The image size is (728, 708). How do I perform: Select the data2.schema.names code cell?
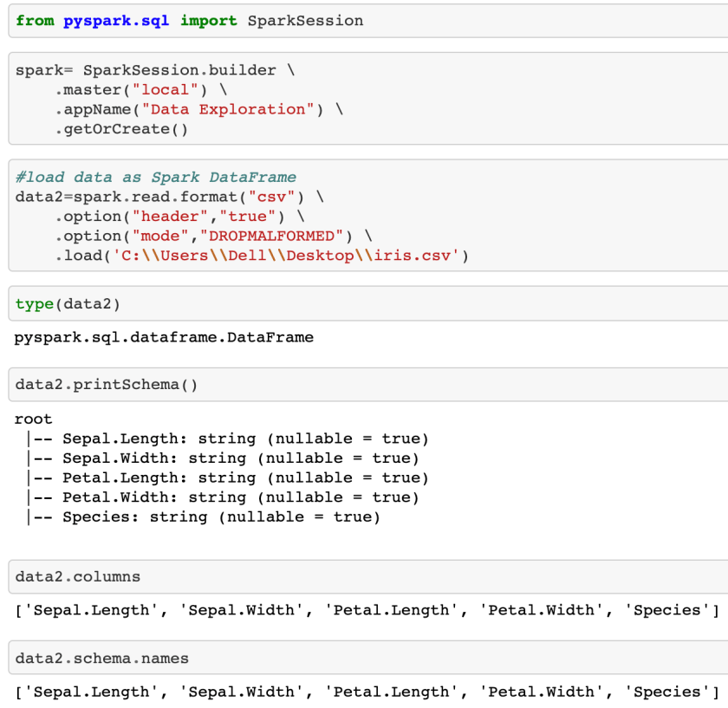101,659
